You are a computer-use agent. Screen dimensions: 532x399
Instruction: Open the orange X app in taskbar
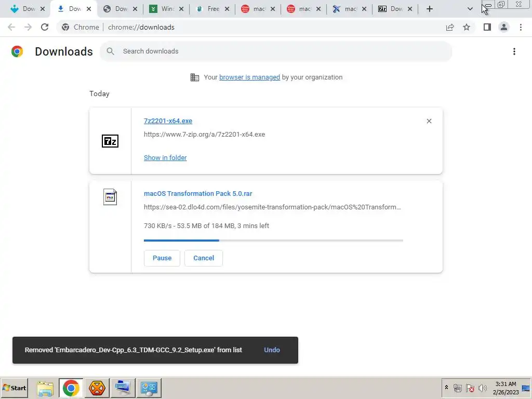(97, 388)
